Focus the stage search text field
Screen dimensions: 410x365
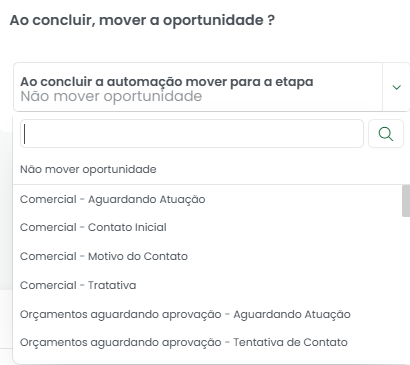click(192, 134)
